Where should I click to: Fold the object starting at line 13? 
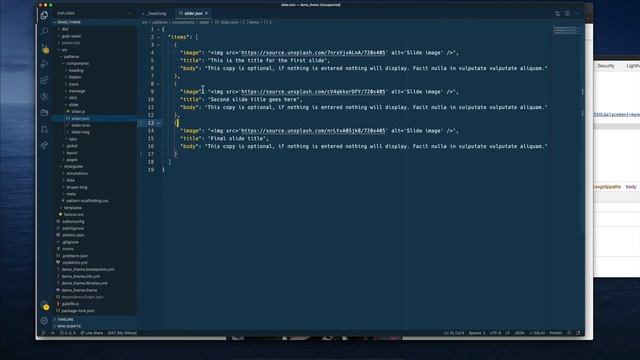159,123
